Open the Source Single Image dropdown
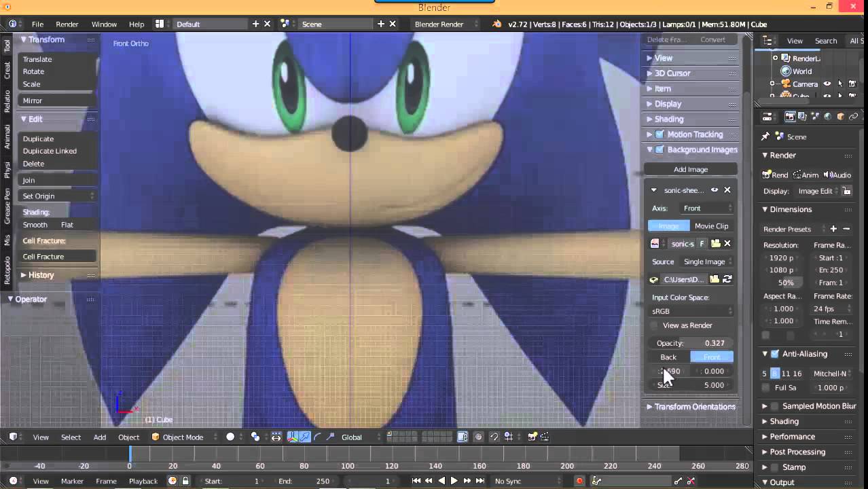This screenshot has height=489, width=868. click(x=706, y=261)
